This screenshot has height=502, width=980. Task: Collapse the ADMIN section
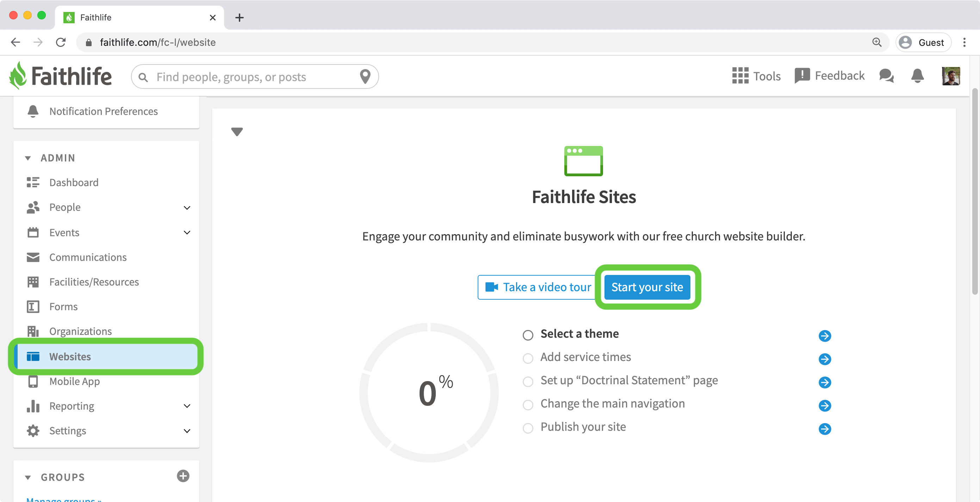pos(28,158)
